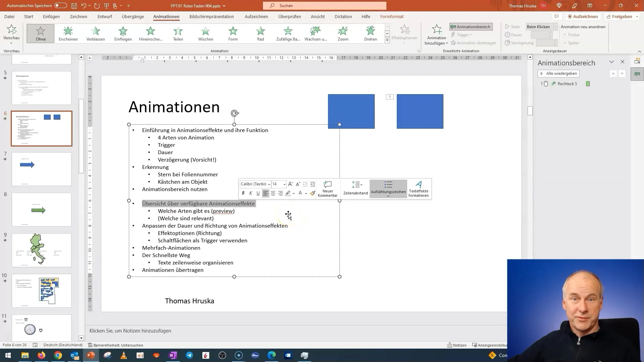
Task: Toggle left text alignment
Action: point(265,193)
